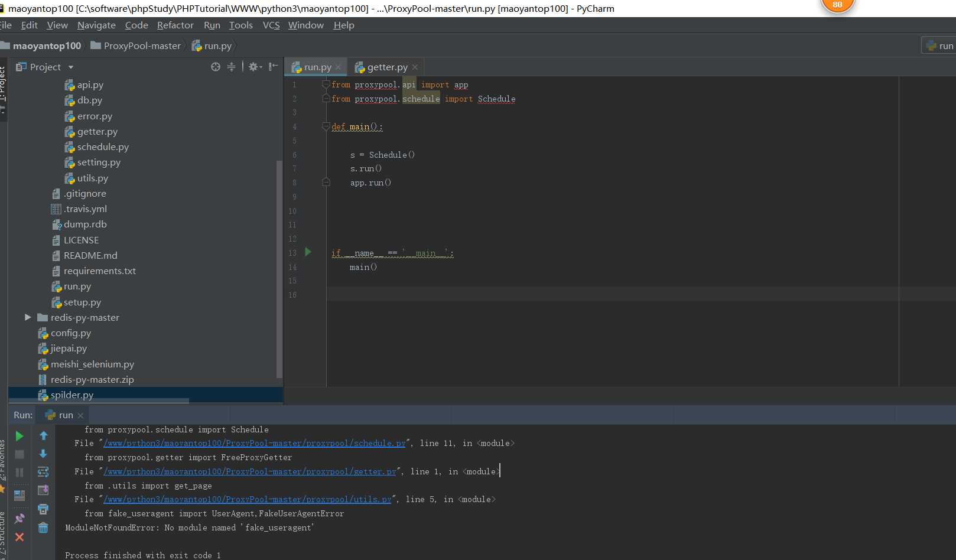
Task: Open schedule.py traceback link in console
Action: point(255,443)
